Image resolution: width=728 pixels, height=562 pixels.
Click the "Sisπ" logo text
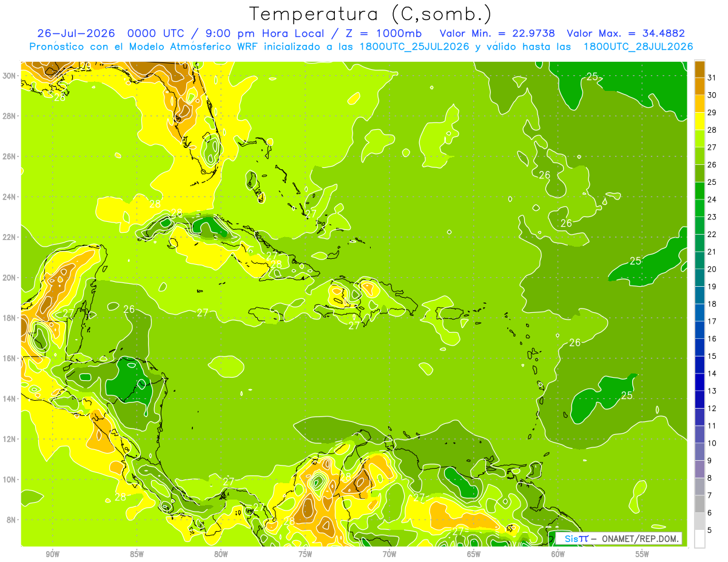(576, 538)
